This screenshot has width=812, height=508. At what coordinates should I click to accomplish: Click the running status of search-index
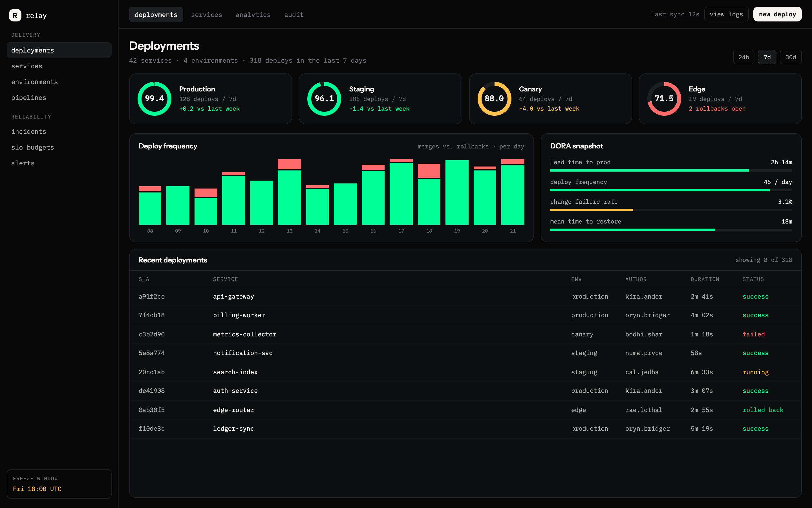coord(756,372)
